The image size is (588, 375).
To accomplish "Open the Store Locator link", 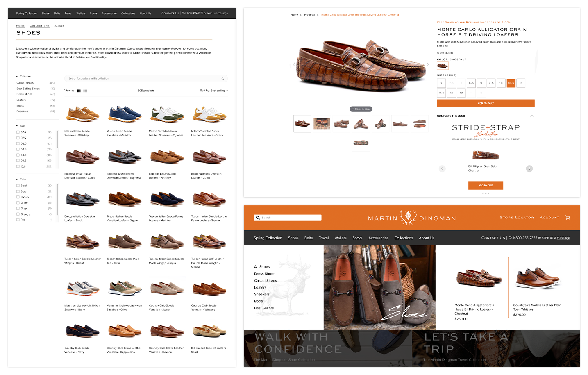I will pyautogui.click(x=517, y=218).
